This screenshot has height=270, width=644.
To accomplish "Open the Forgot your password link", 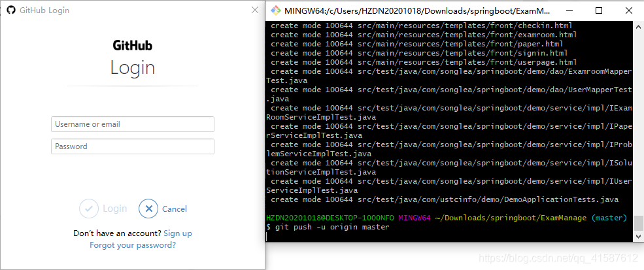I will click(x=133, y=245).
